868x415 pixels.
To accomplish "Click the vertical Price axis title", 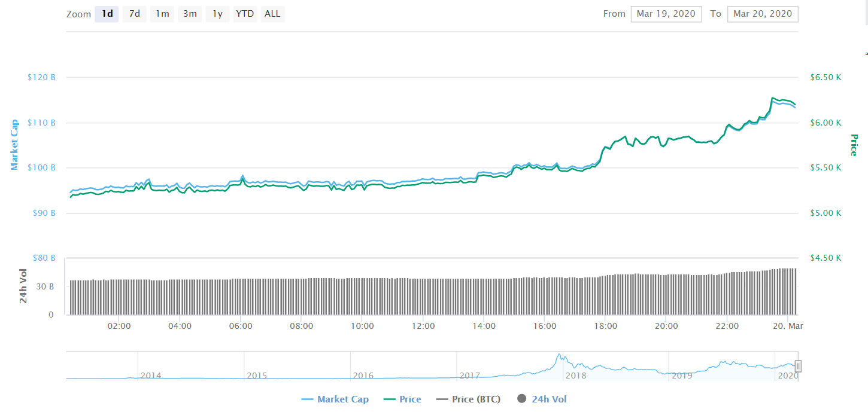I will pyautogui.click(x=854, y=145).
